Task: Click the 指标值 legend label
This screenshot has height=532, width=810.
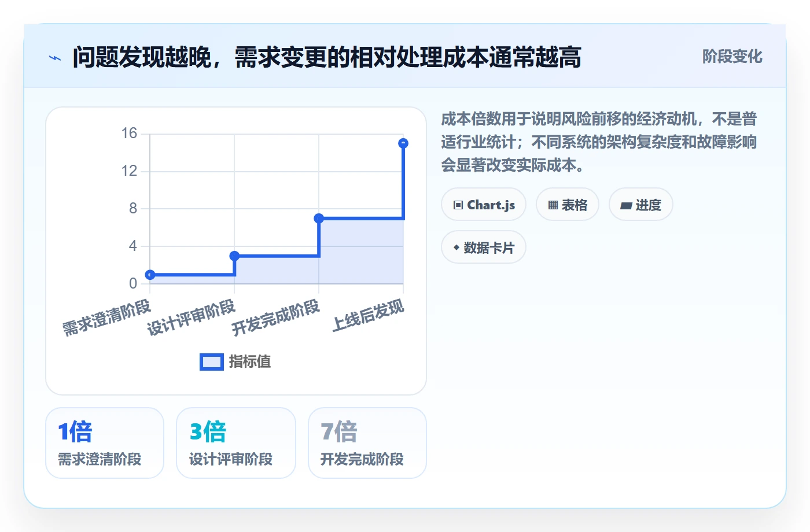Action: tap(250, 362)
